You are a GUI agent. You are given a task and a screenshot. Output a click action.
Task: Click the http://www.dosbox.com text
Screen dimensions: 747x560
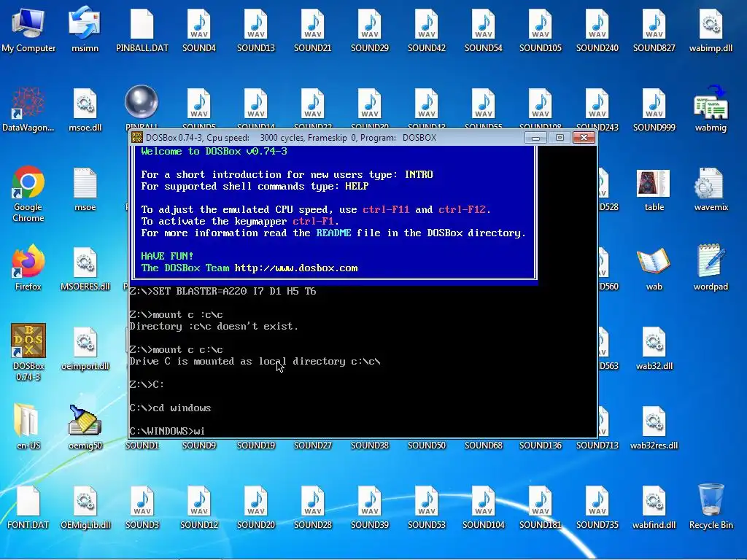click(296, 268)
